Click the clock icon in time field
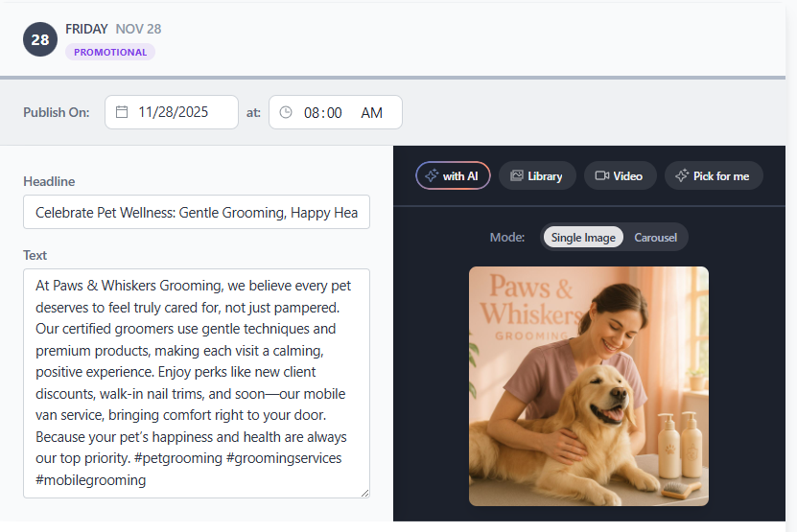 (286, 112)
